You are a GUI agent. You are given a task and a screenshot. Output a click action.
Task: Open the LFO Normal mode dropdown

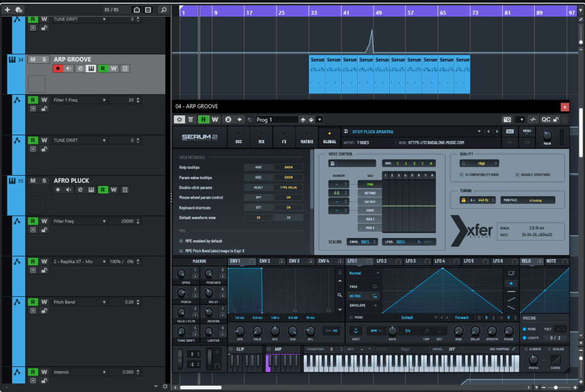[x=364, y=273]
